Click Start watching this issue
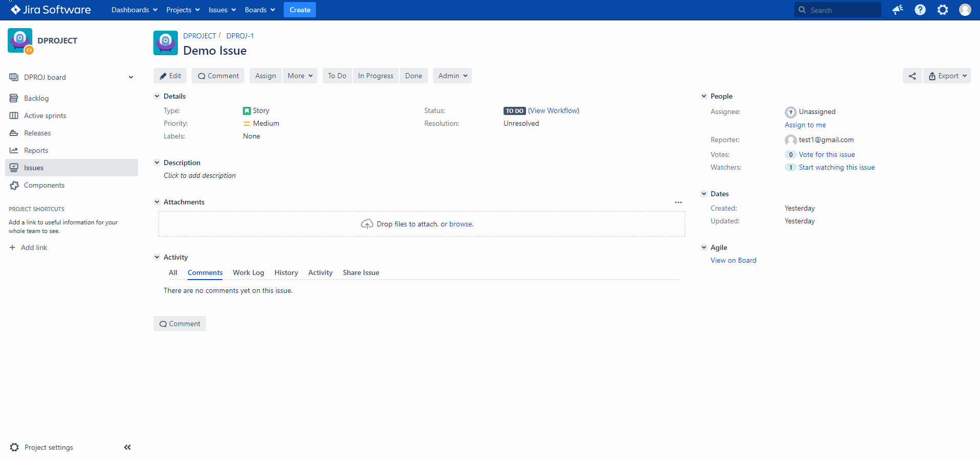 click(x=837, y=167)
